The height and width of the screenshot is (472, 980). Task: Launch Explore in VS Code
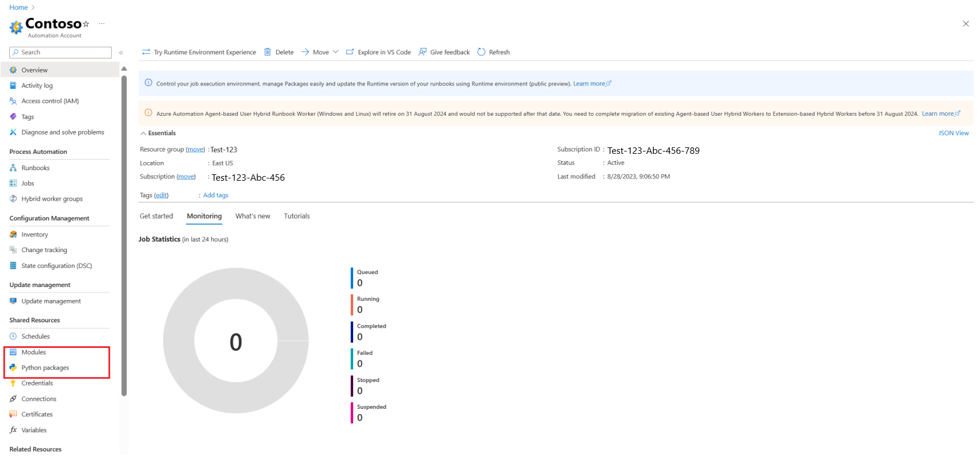click(x=378, y=52)
